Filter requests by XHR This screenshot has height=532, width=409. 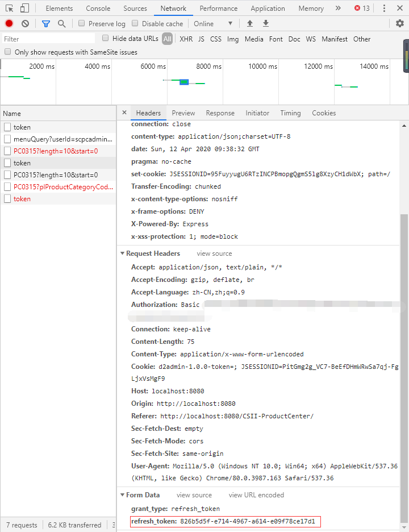click(x=186, y=39)
